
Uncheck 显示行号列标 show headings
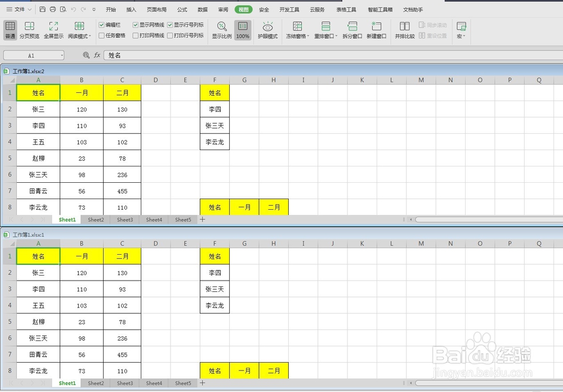point(170,25)
